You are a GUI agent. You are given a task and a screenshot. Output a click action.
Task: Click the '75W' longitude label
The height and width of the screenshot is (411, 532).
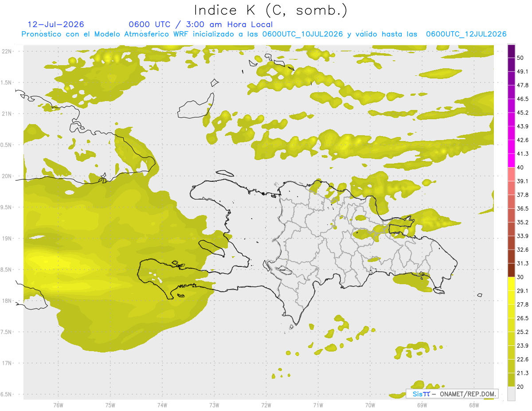[x=110, y=405]
